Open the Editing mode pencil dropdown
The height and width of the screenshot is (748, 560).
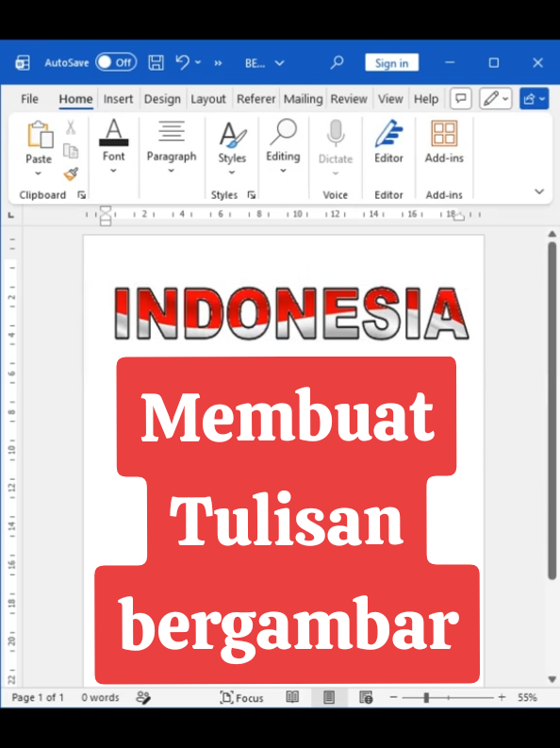coord(496,99)
